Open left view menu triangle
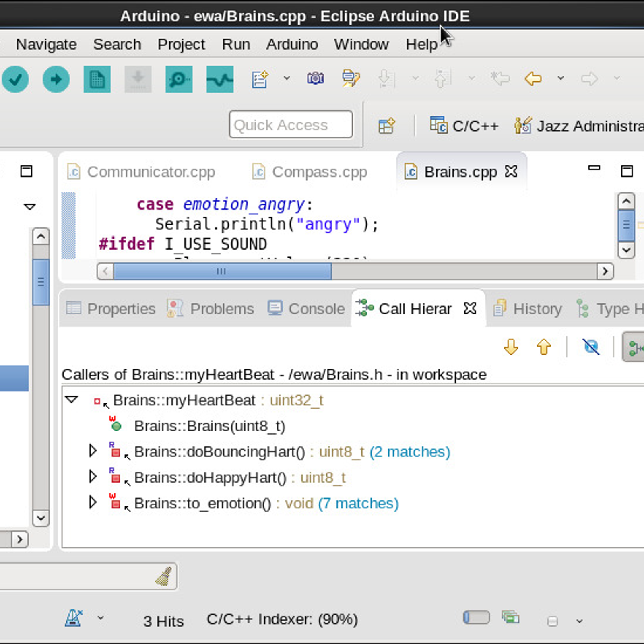The width and height of the screenshot is (644, 644). (x=30, y=207)
